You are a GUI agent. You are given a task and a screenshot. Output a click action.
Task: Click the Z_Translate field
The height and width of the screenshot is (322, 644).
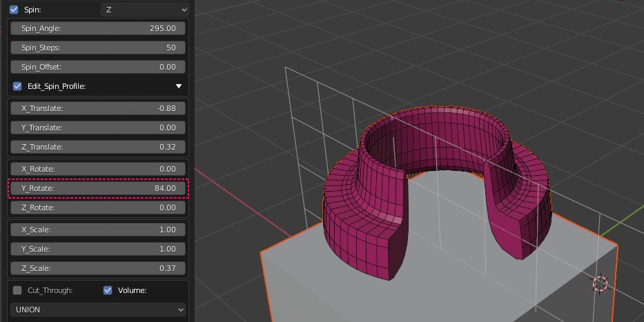(x=98, y=147)
